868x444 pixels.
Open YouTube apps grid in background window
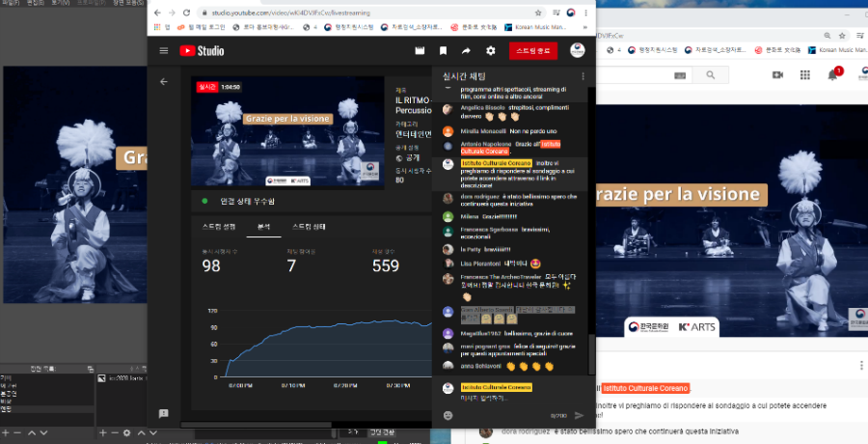click(x=805, y=75)
